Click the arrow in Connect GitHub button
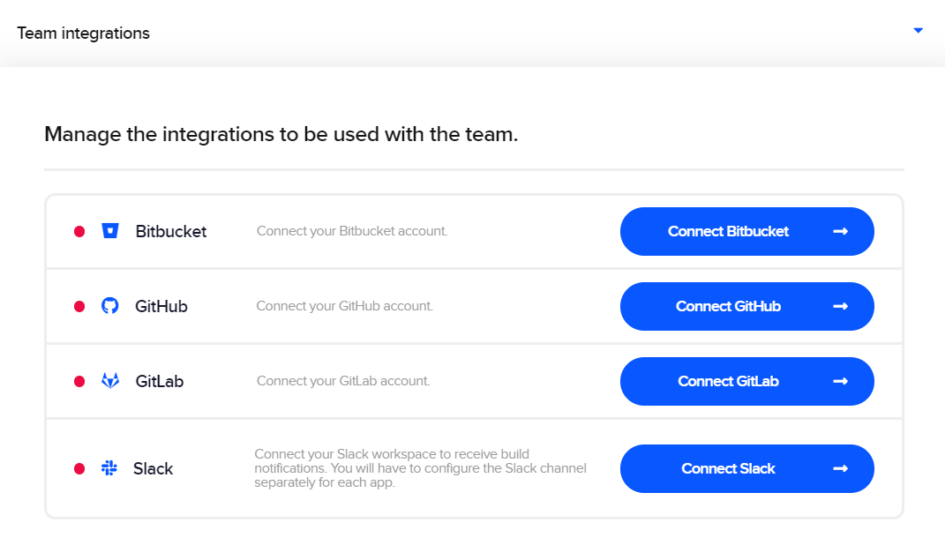 (840, 307)
